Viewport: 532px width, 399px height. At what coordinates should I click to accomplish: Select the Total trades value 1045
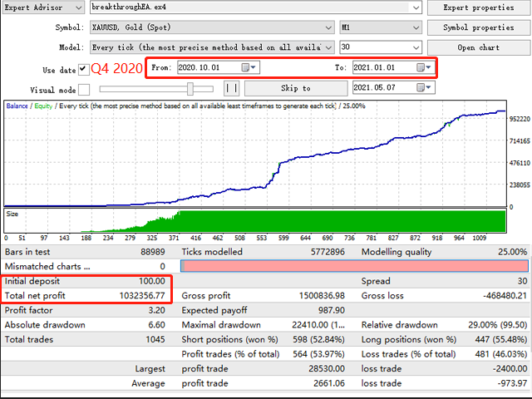click(155, 339)
